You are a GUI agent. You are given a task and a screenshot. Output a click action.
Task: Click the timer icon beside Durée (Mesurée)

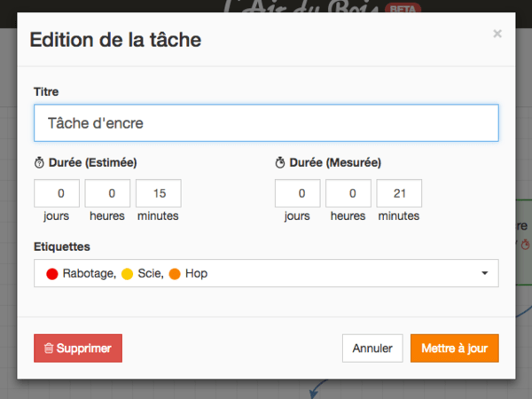pos(280,163)
